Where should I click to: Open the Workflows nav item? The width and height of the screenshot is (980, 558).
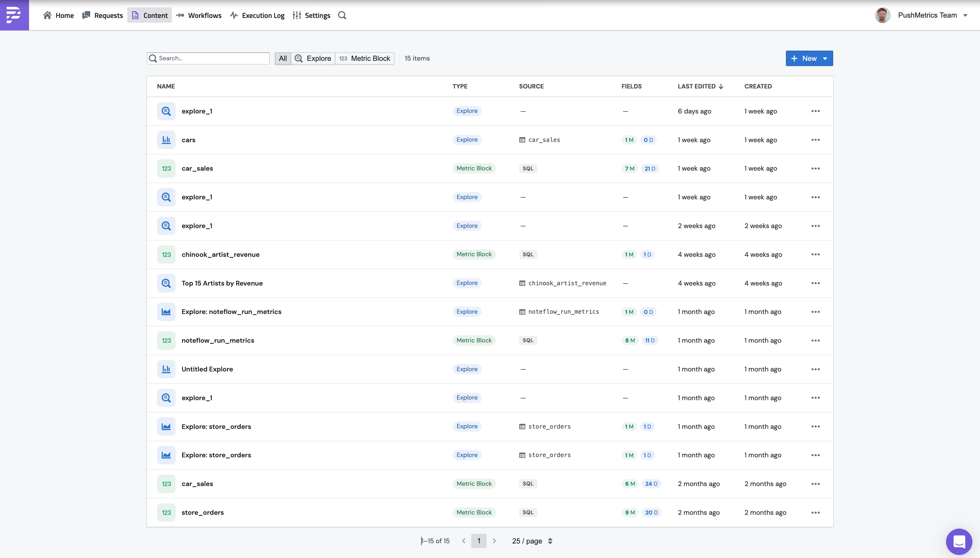tap(199, 15)
